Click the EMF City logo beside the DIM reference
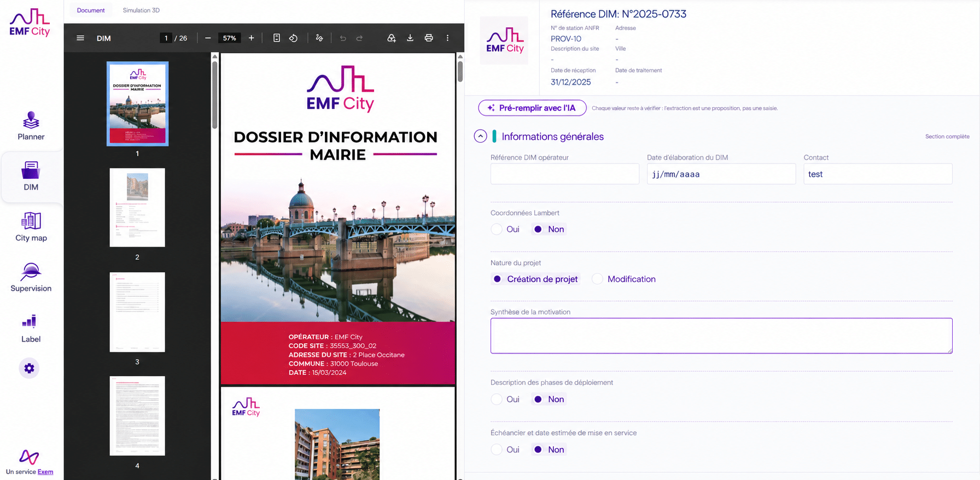The width and height of the screenshot is (980, 480). (x=504, y=40)
